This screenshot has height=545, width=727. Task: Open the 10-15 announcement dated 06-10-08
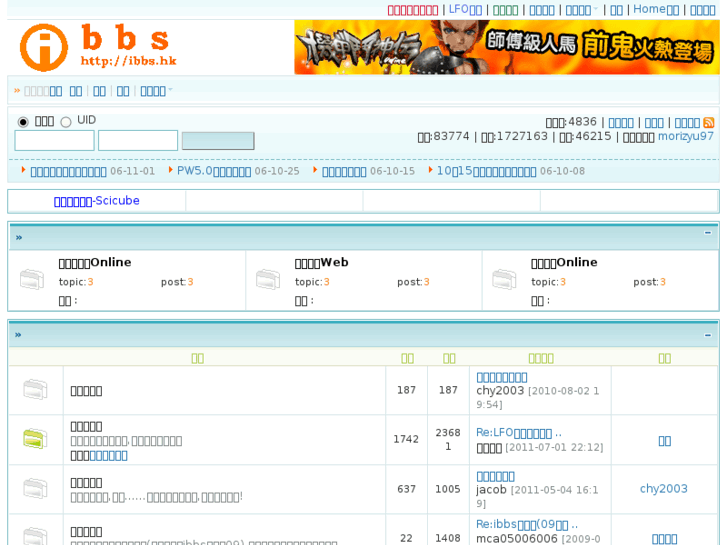(x=486, y=171)
